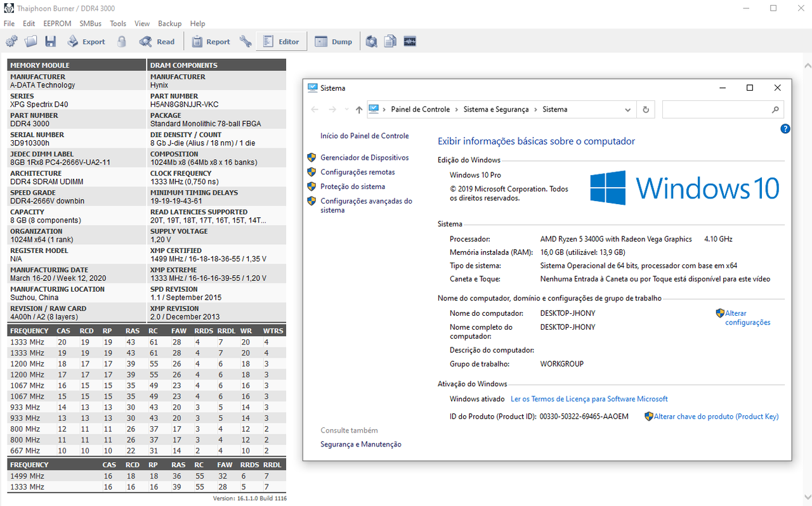Open file using the folder icon
Viewport: 812px width, 506px height.
click(x=31, y=42)
